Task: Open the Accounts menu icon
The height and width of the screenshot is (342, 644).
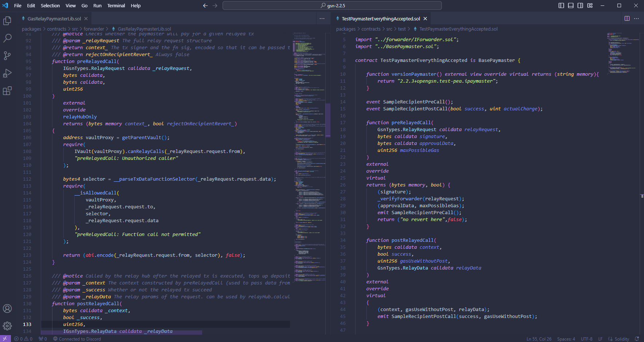Action: 7,308
